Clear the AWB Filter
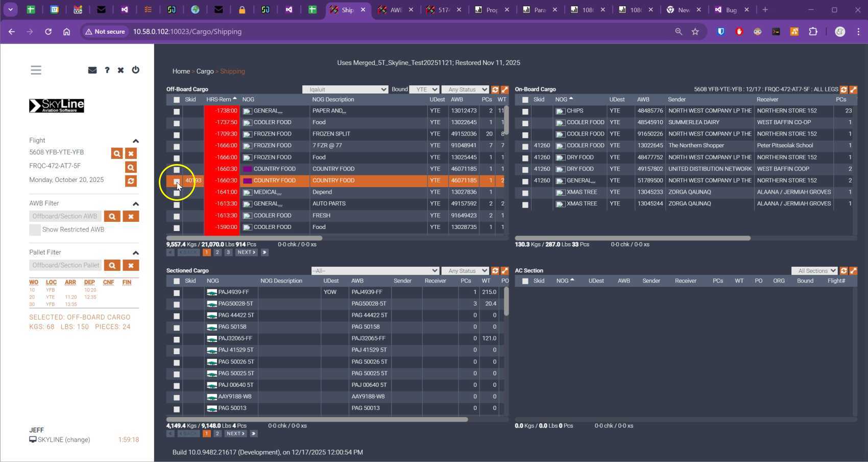This screenshot has height=462, width=868. coord(131,216)
